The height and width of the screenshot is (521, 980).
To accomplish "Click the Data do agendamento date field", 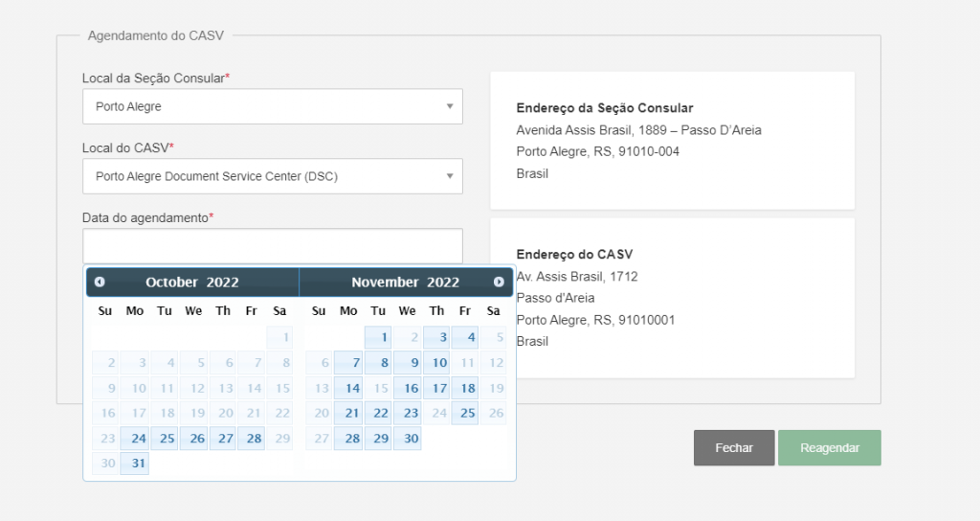I will coord(272,245).
